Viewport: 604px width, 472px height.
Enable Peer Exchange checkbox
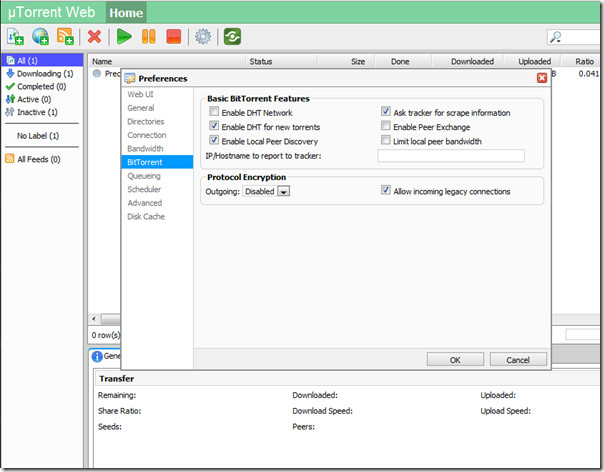coord(386,126)
